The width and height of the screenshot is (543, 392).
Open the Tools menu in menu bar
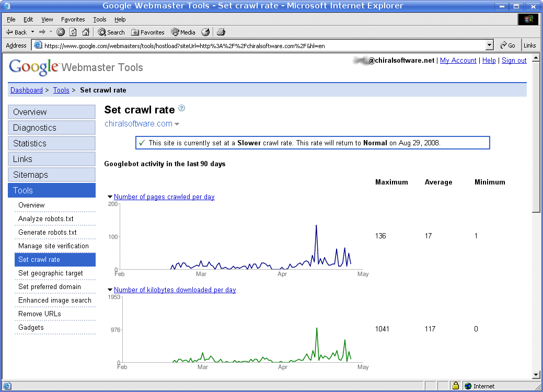click(x=99, y=19)
